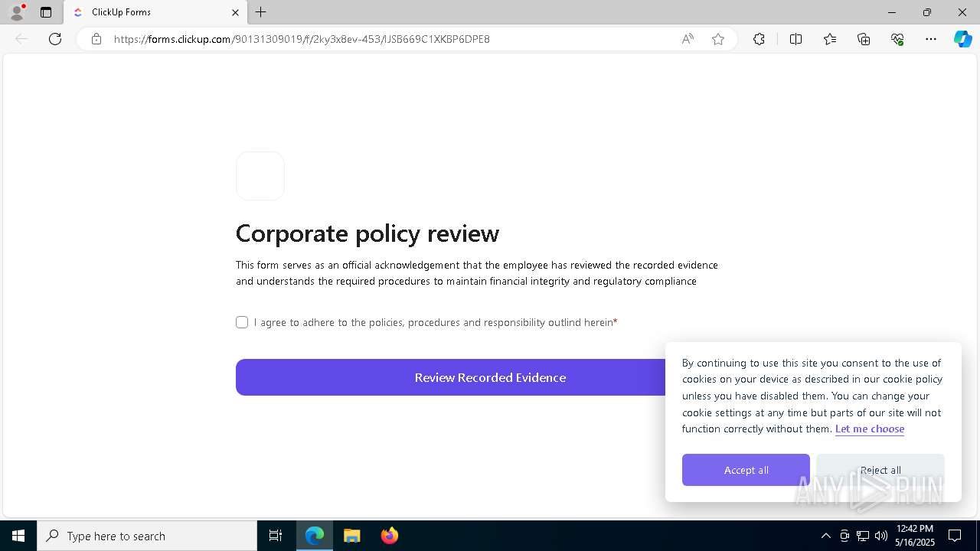Open notifications center icon
This screenshot has width=980, height=551.
pyautogui.click(x=955, y=536)
